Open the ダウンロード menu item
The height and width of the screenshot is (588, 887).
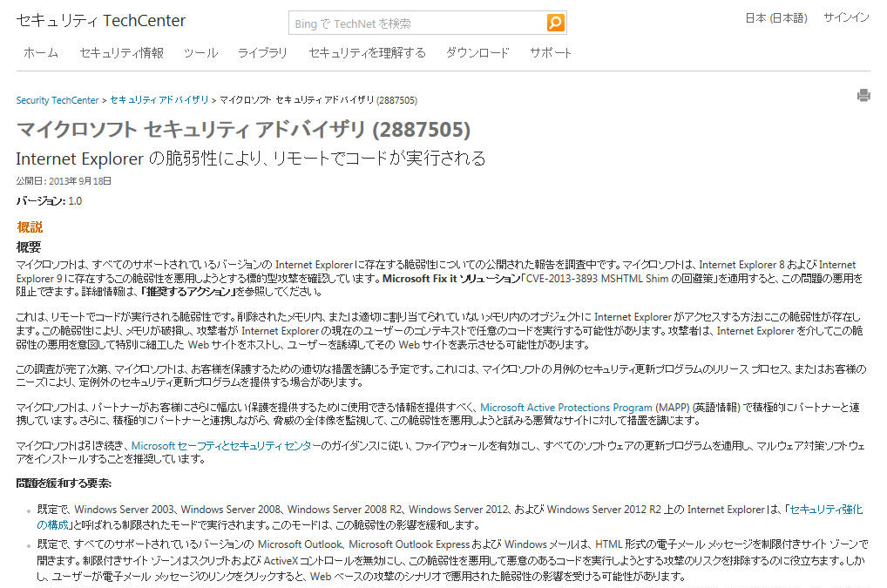tap(477, 53)
